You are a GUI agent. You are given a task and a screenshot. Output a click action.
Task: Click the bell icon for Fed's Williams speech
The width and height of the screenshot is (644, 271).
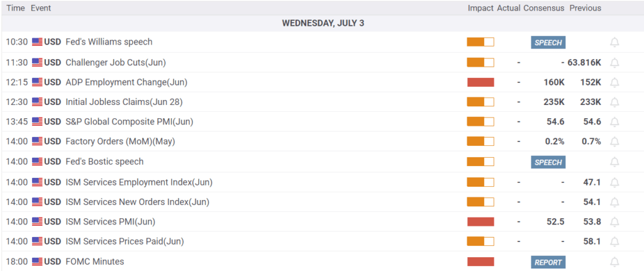point(614,42)
